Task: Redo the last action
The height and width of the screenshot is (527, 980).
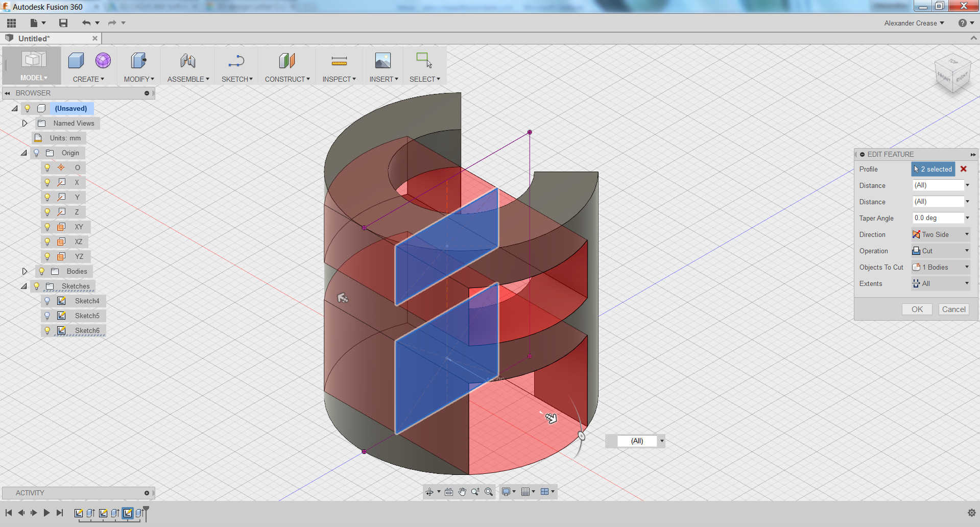Action: 112,23
